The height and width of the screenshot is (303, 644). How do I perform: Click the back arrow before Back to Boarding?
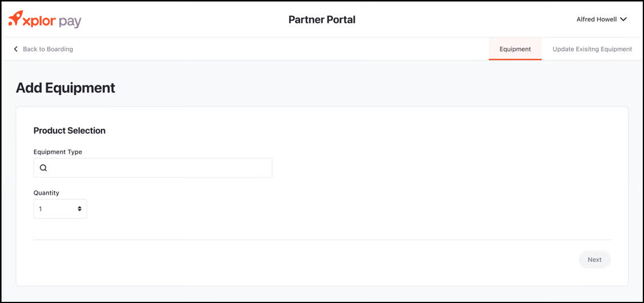(x=16, y=49)
